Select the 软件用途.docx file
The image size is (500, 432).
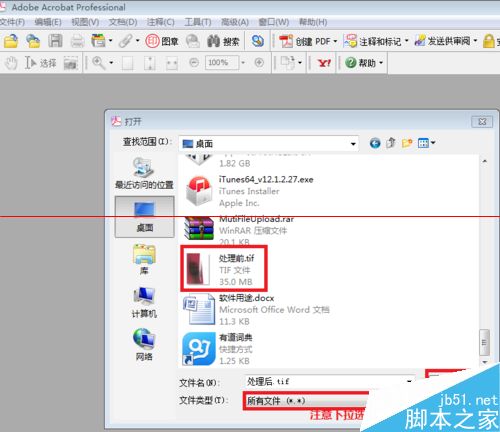257,309
